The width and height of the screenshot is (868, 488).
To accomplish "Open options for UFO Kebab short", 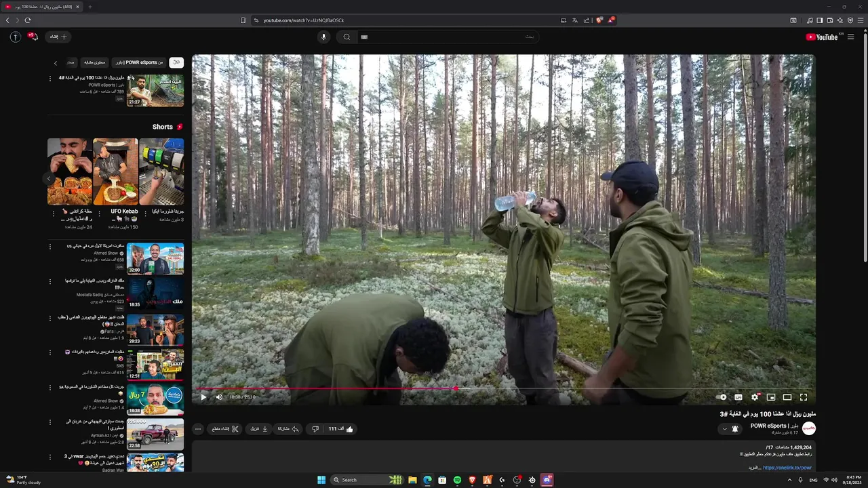I will [x=100, y=213].
